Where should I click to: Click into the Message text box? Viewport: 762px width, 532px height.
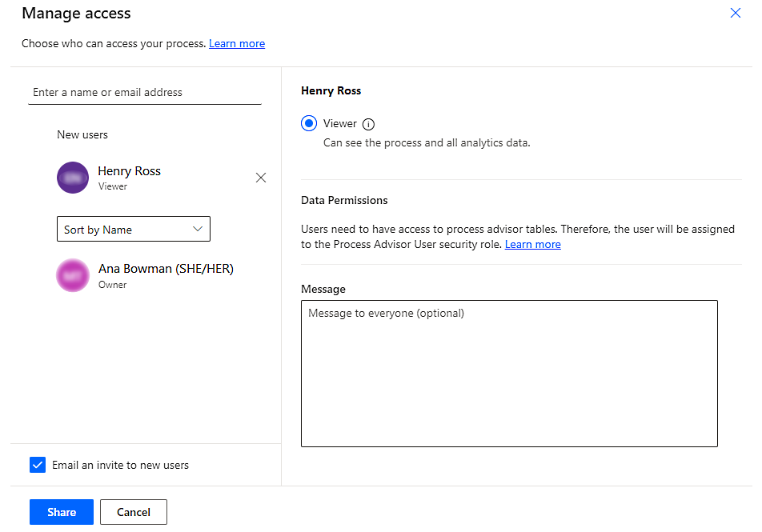click(509, 373)
